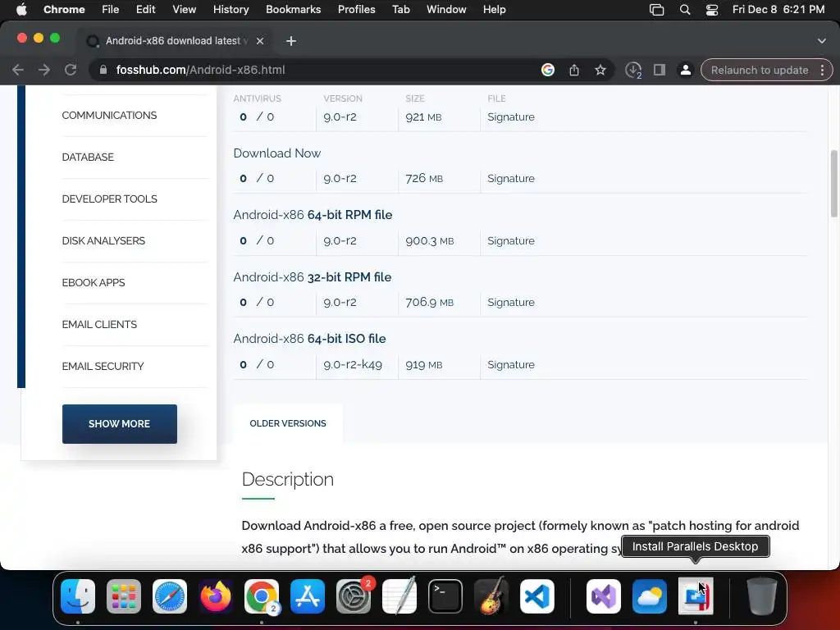Download Android-x86 32-bit RPM file
The image size is (840, 630).
313,277
